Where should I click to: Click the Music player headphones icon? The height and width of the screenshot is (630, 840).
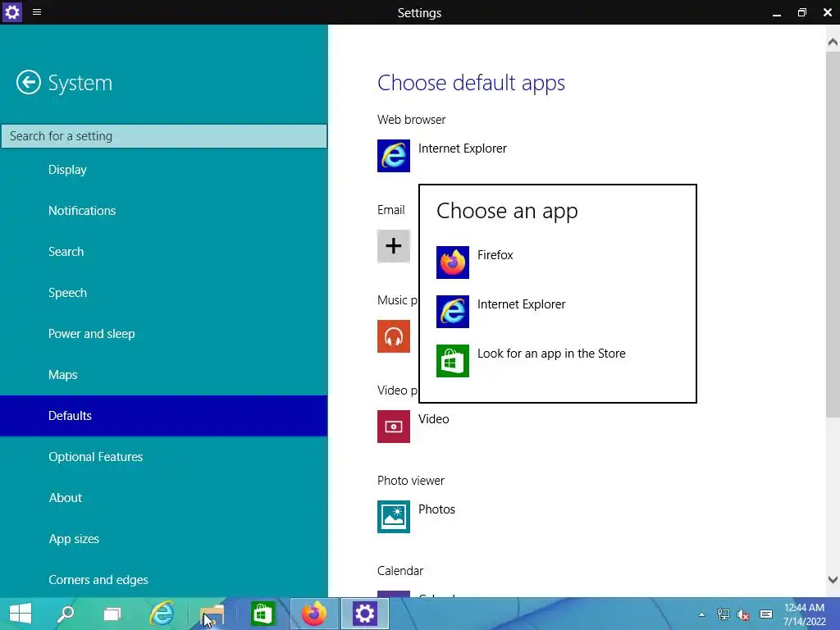[393, 336]
